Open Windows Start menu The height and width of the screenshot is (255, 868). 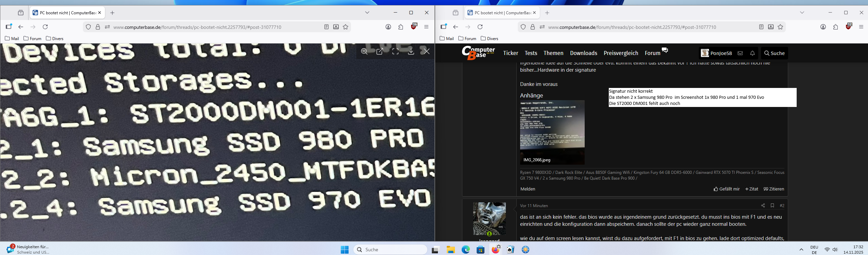tap(344, 250)
